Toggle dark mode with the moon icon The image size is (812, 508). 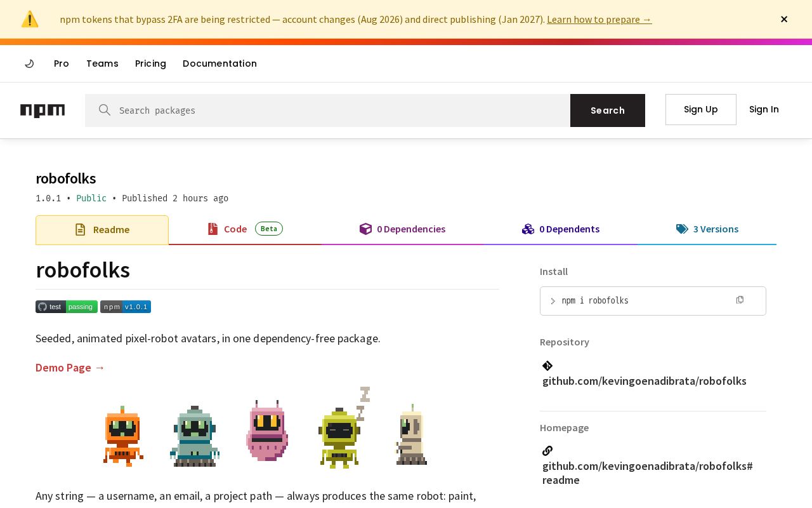pos(29,63)
